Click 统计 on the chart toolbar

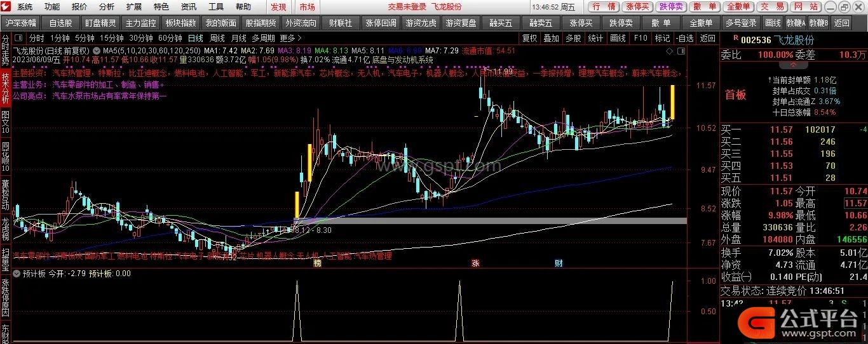[595, 38]
